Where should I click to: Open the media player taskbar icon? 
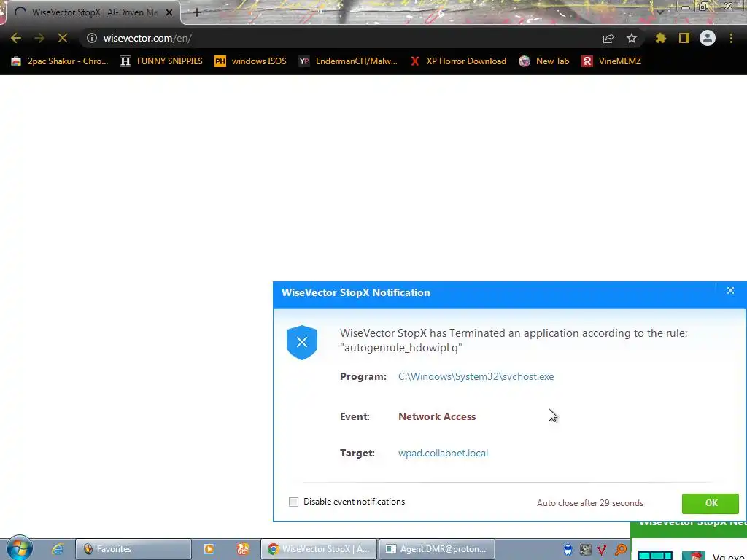(x=209, y=549)
